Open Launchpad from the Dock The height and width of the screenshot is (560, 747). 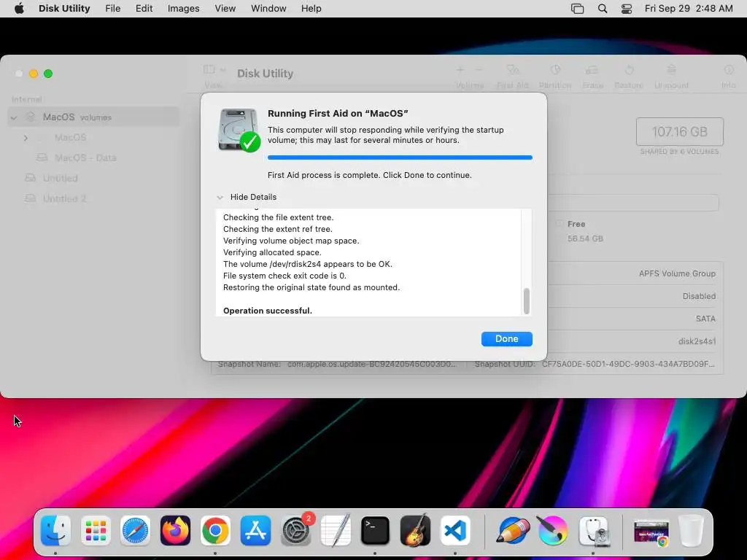coord(96,531)
